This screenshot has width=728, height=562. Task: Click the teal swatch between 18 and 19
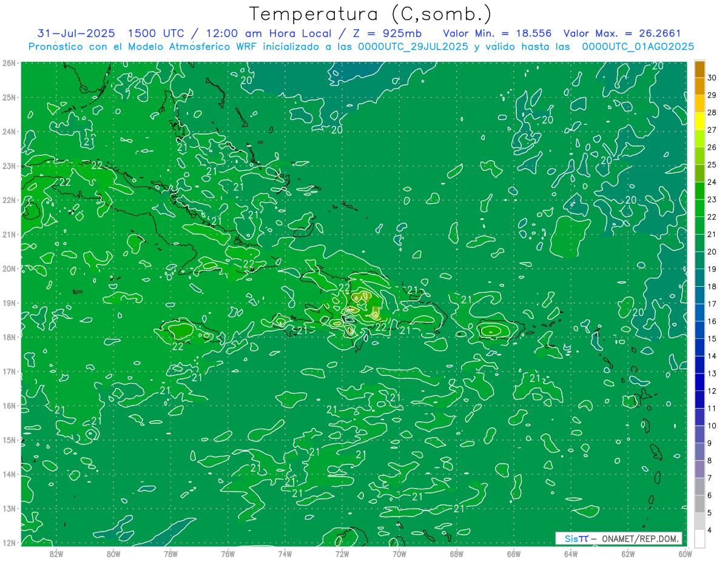(699, 278)
